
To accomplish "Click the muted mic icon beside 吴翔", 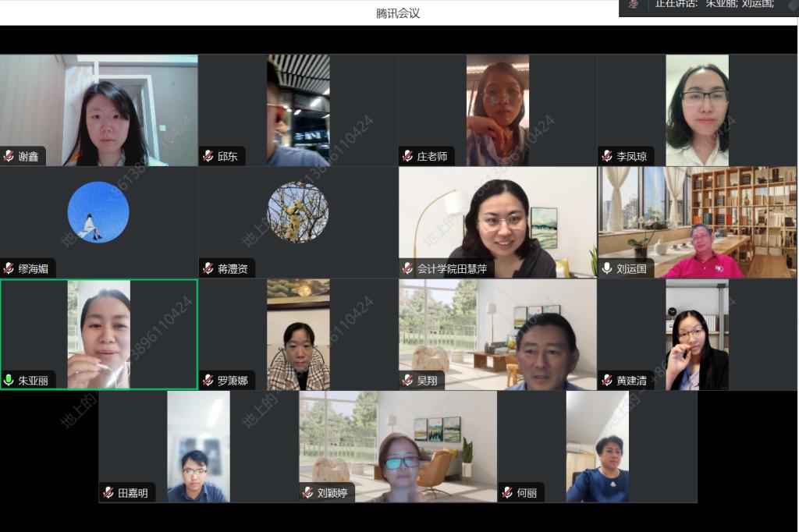I will (407, 381).
